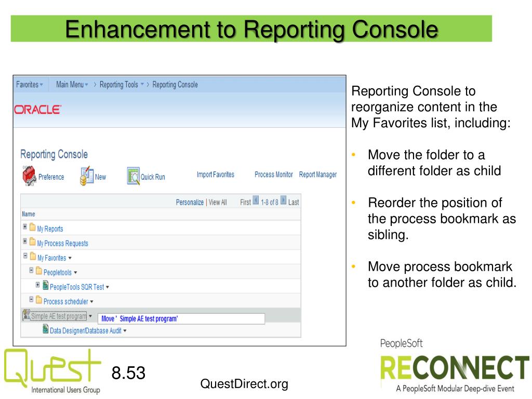The height and width of the screenshot is (399, 532).
Task: Open the Report Manager link
Action: click(x=318, y=175)
